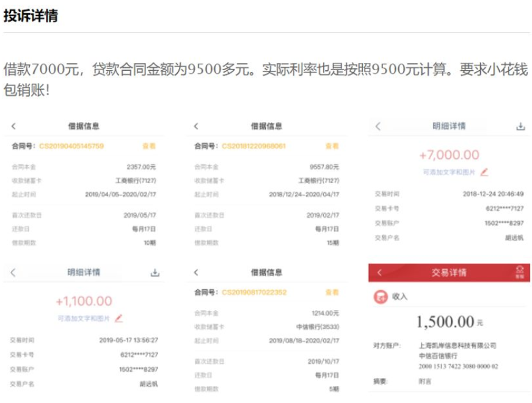Image resolution: width=532 pixels, height=403 pixels.
Task: Click the 1,500.00 元 transaction amount
Action: [x=445, y=321]
